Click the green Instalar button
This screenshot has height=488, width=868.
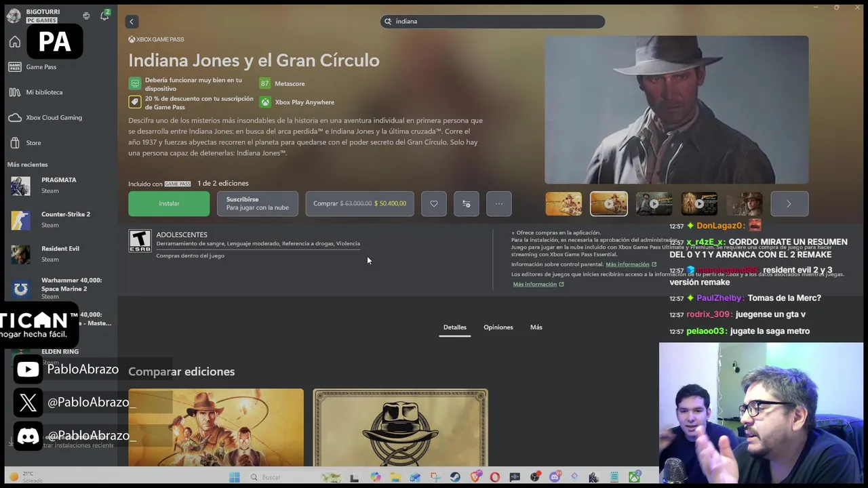[x=169, y=203]
